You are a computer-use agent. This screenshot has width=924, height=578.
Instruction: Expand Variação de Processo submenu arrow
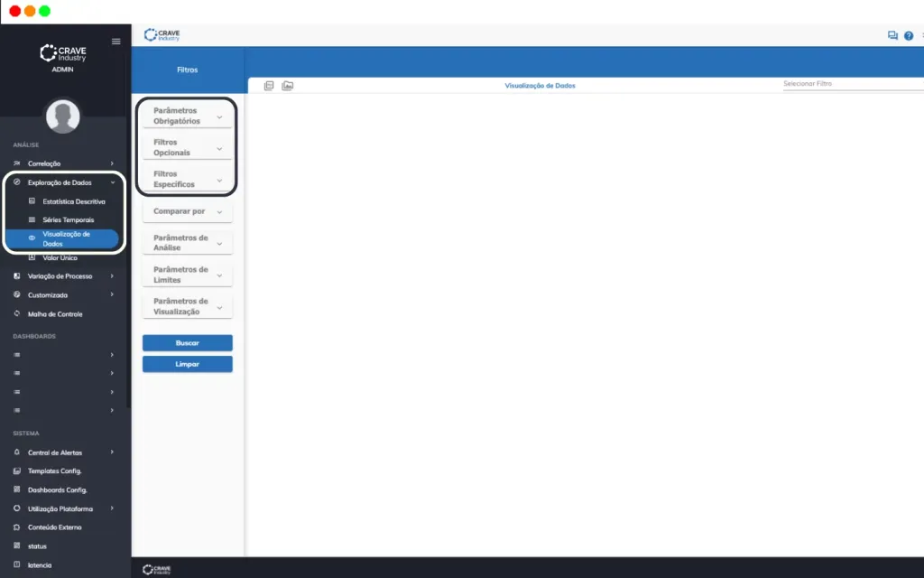[x=112, y=276]
